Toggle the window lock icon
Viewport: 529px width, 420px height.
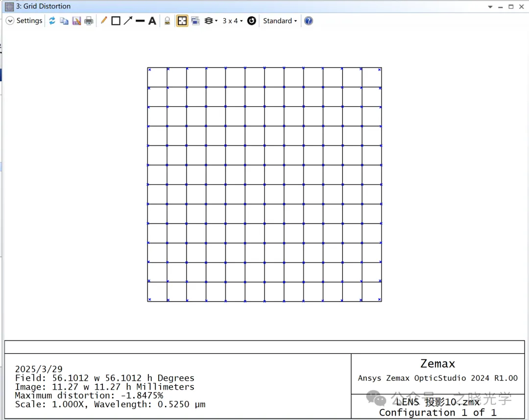point(167,21)
